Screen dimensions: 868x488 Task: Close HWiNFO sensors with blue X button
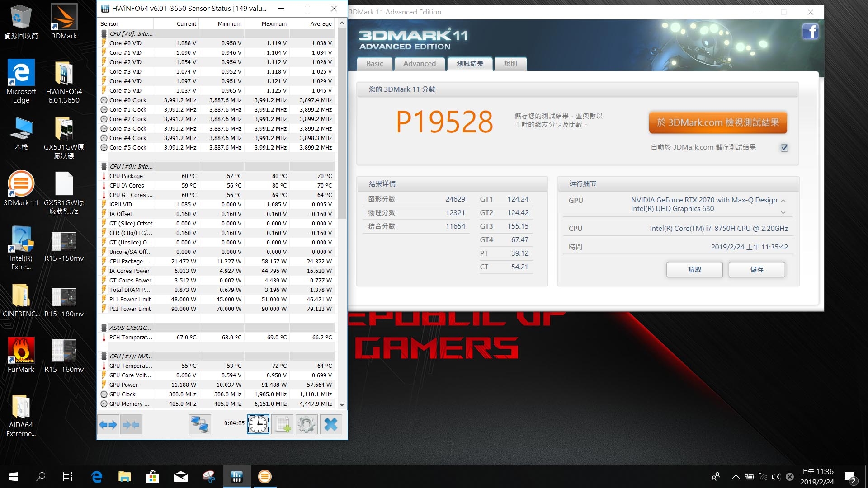[x=331, y=424]
